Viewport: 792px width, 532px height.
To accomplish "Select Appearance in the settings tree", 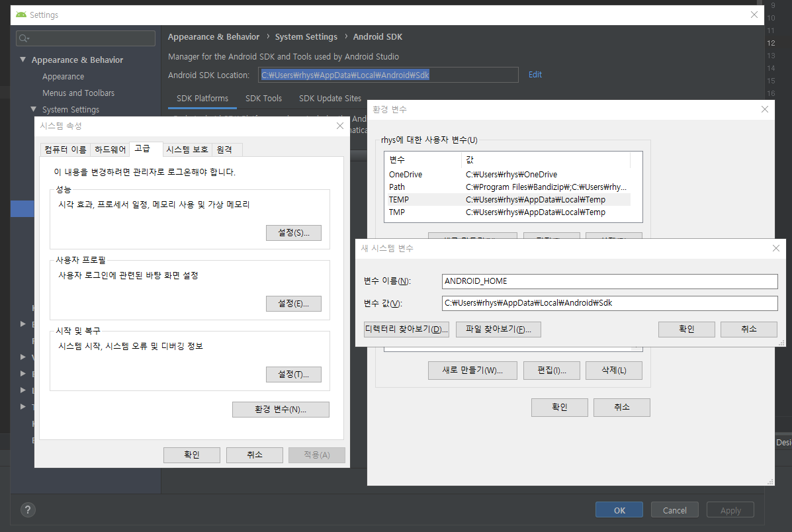I will [x=63, y=76].
